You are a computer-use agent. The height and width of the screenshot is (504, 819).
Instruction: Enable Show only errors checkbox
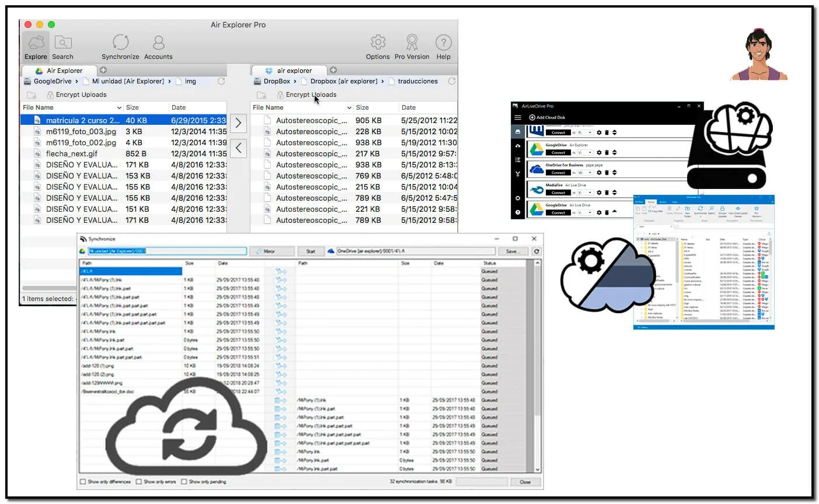tap(139, 482)
